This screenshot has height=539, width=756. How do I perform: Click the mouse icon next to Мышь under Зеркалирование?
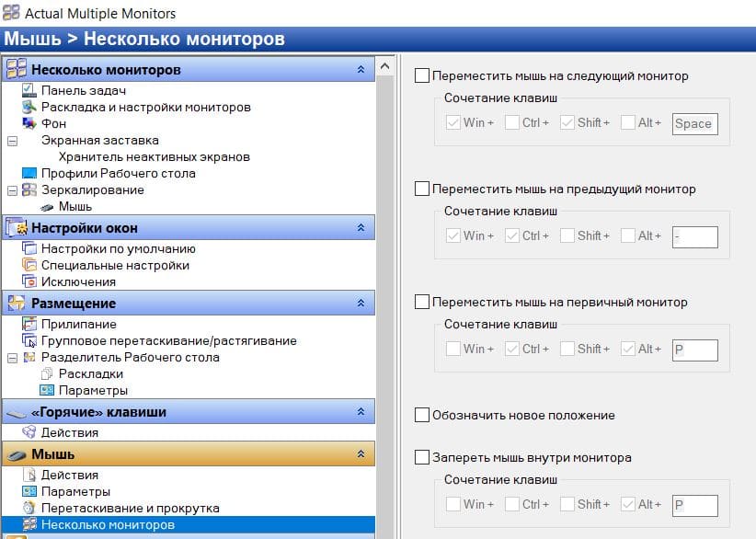click(x=47, y=207)
